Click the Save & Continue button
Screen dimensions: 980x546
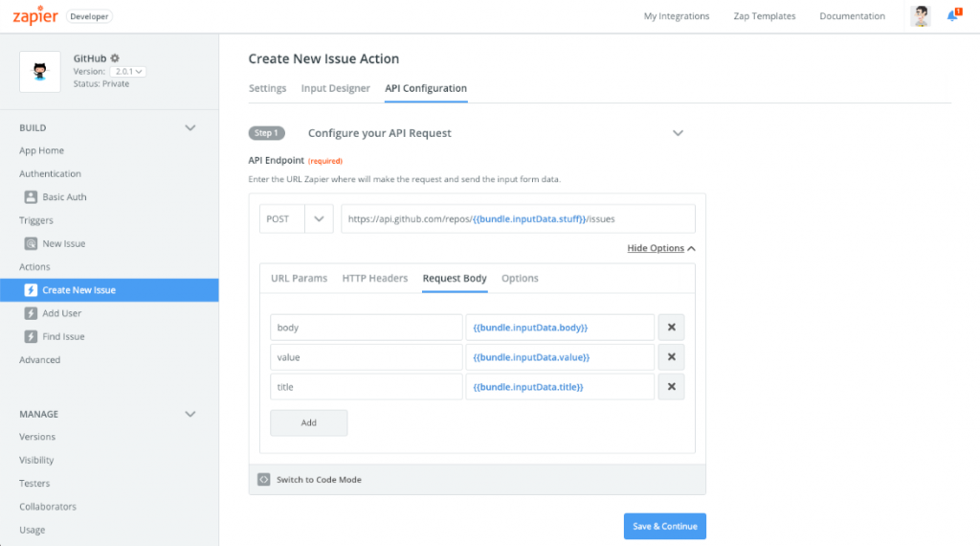[665, 527]
